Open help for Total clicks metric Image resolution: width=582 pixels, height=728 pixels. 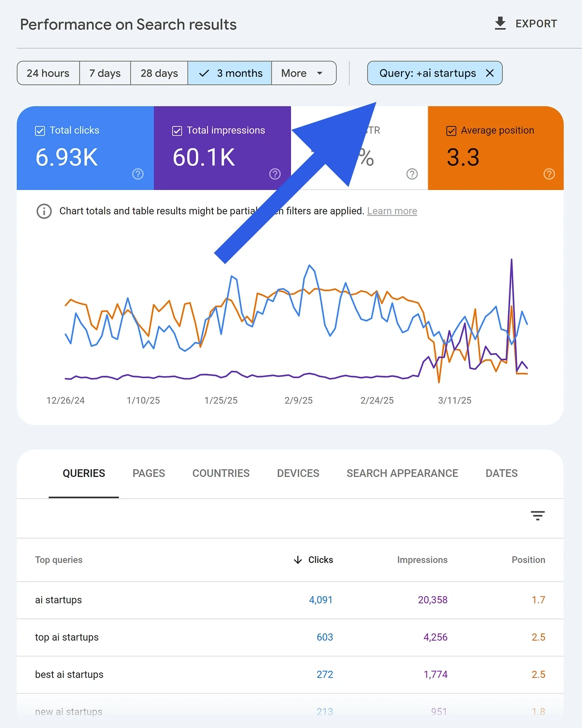click(137, 174)
